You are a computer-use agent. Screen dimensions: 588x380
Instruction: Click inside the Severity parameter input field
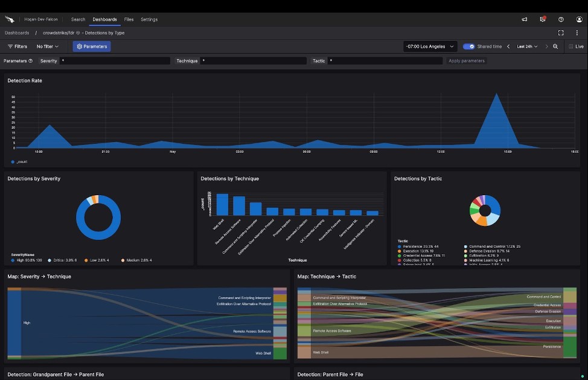(115, 60)
